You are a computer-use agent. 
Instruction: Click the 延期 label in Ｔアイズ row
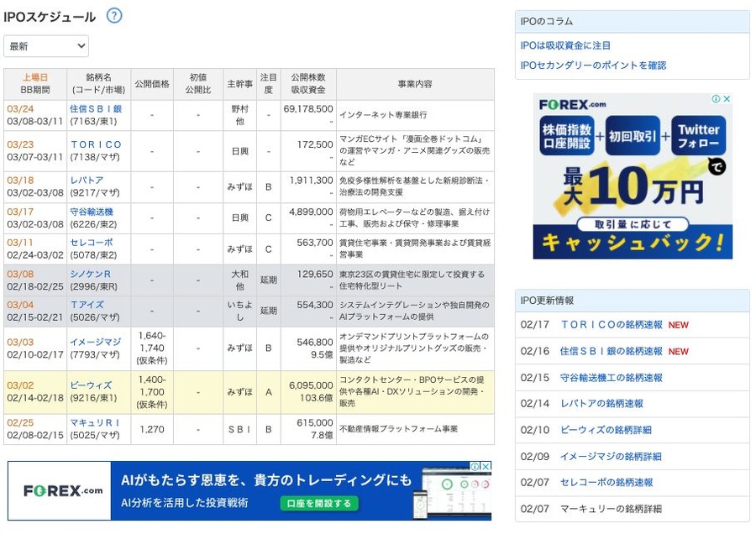click(269, 311)
